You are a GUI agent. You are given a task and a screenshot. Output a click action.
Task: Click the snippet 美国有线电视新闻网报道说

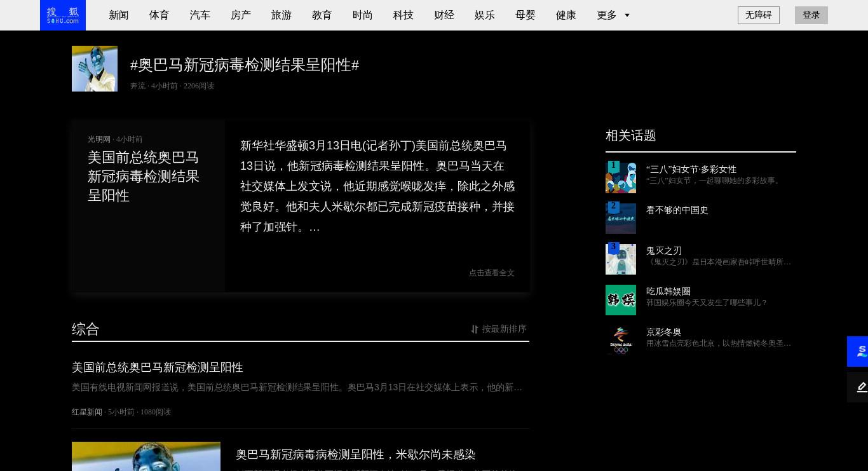297,387
